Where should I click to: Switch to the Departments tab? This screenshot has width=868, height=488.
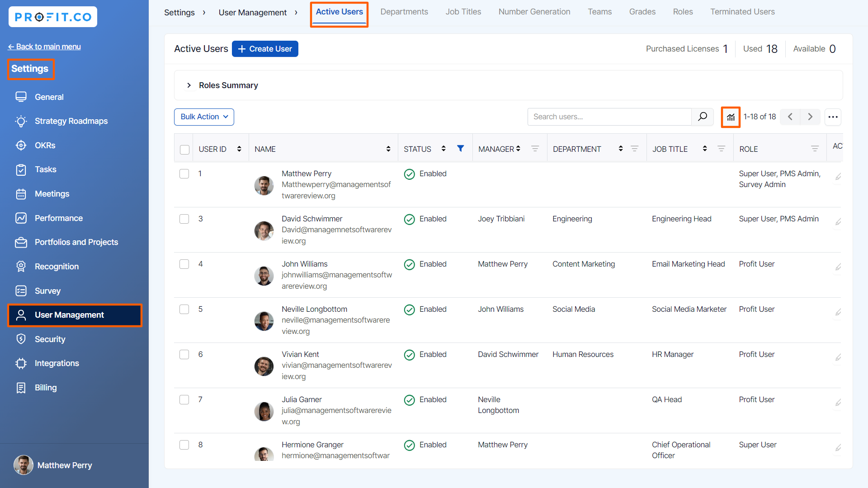pyautogui.click(x=404, y=12)
